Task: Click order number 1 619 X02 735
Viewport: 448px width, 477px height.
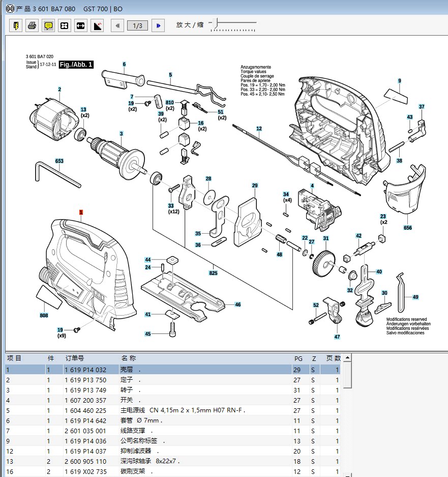Action: tap(85, 472)
